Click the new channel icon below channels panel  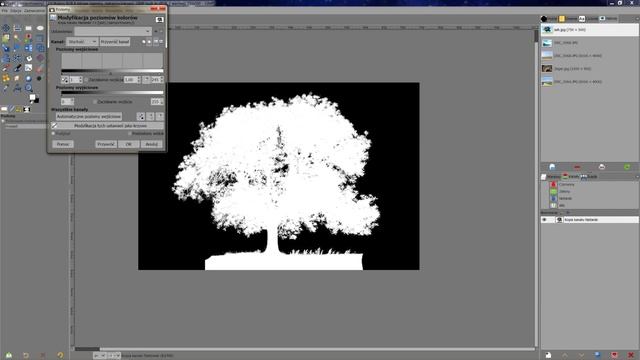[548, 355]
